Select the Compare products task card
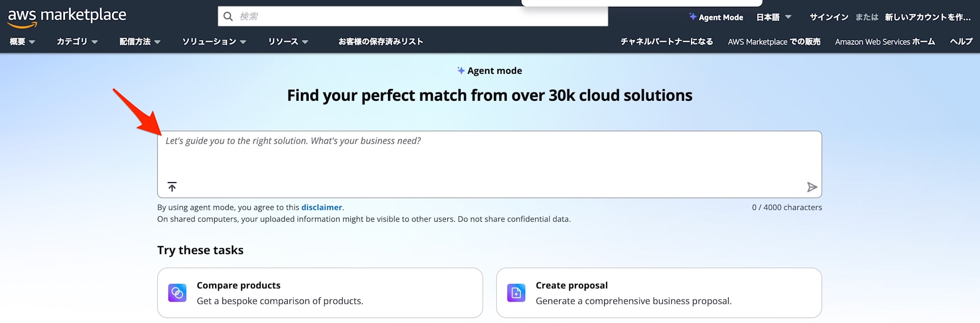The image size is (980, 323). click(319, 293)
